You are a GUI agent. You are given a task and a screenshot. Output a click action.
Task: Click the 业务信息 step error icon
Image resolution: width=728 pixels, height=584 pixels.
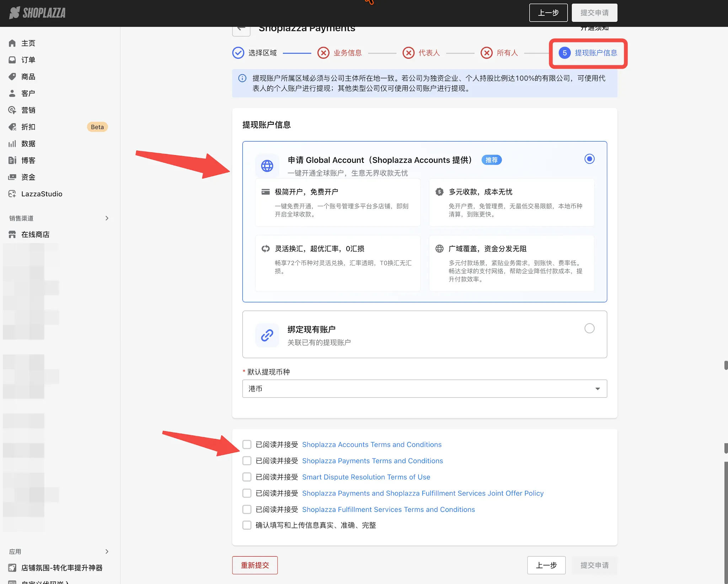[x=323, y=53]
